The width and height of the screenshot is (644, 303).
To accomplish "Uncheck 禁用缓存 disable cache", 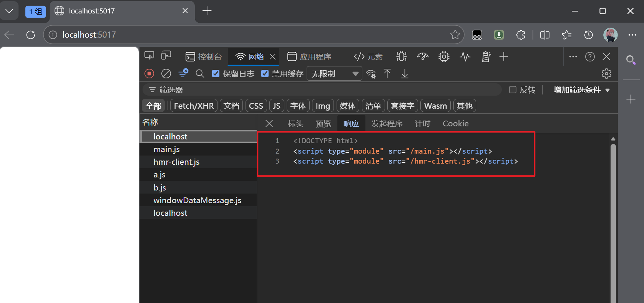I will point(265,74).
